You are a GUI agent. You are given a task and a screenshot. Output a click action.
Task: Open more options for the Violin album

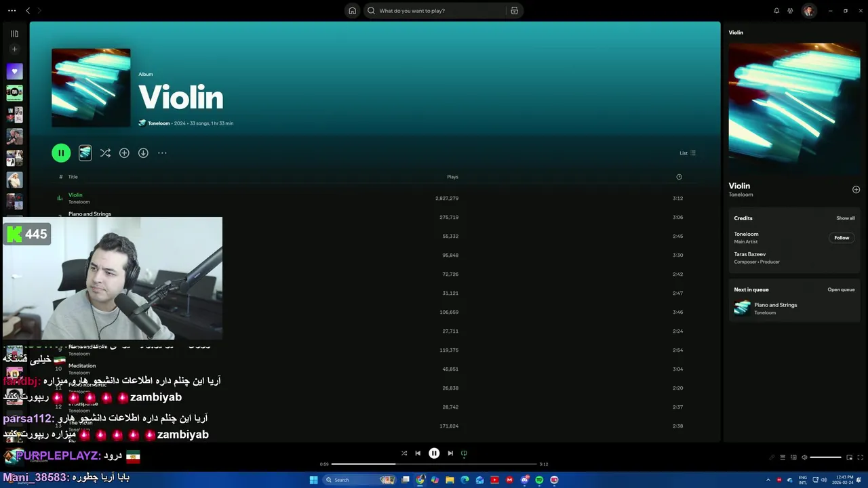(162, 153)
